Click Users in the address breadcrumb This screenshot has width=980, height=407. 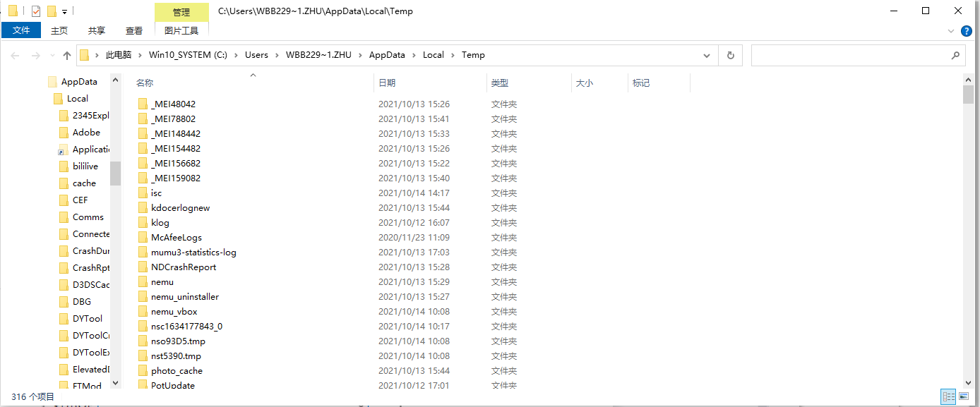click(256, 55)
